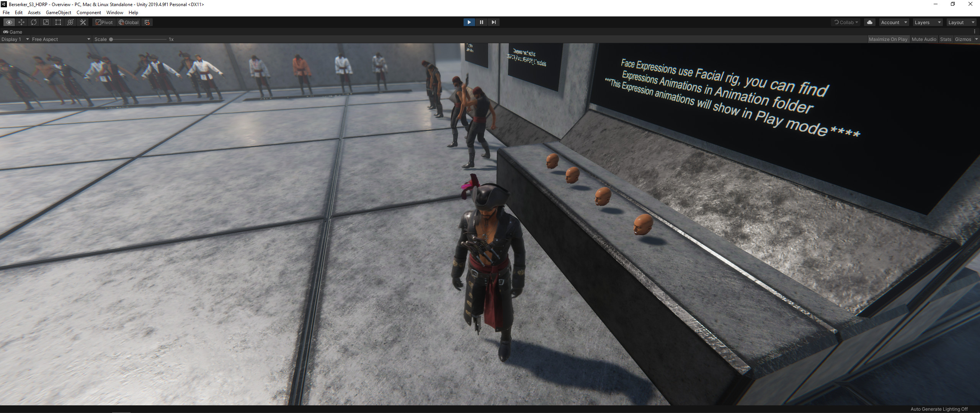Select the combined Transform tool
This screenshot has height=413, width=980.
point(70,22)
